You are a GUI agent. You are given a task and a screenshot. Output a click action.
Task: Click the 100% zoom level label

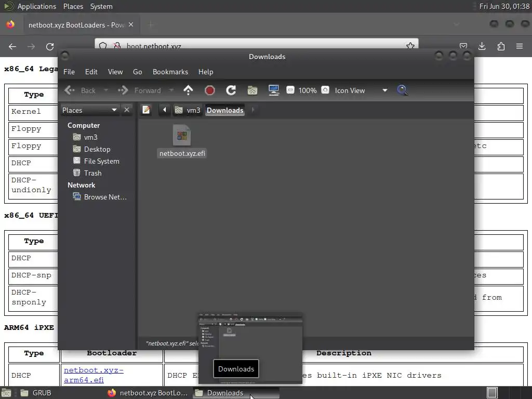coord(308,90)
